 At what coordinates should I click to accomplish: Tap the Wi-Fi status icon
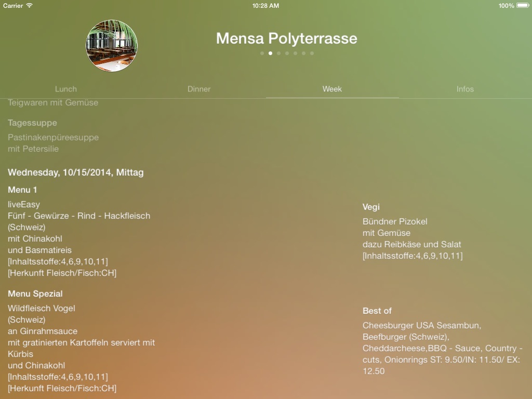pyautogui.click(x=30, y=5)
